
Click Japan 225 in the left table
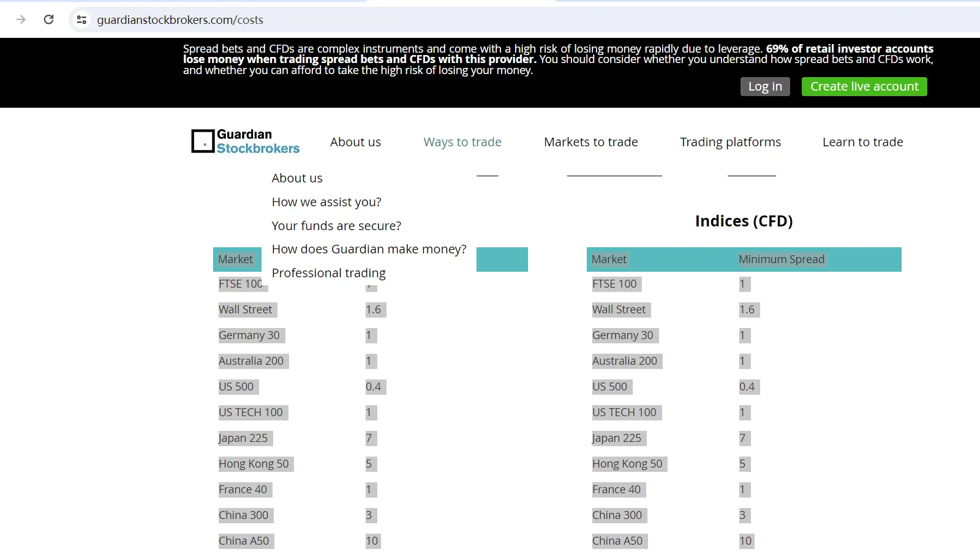click(243, 438)
